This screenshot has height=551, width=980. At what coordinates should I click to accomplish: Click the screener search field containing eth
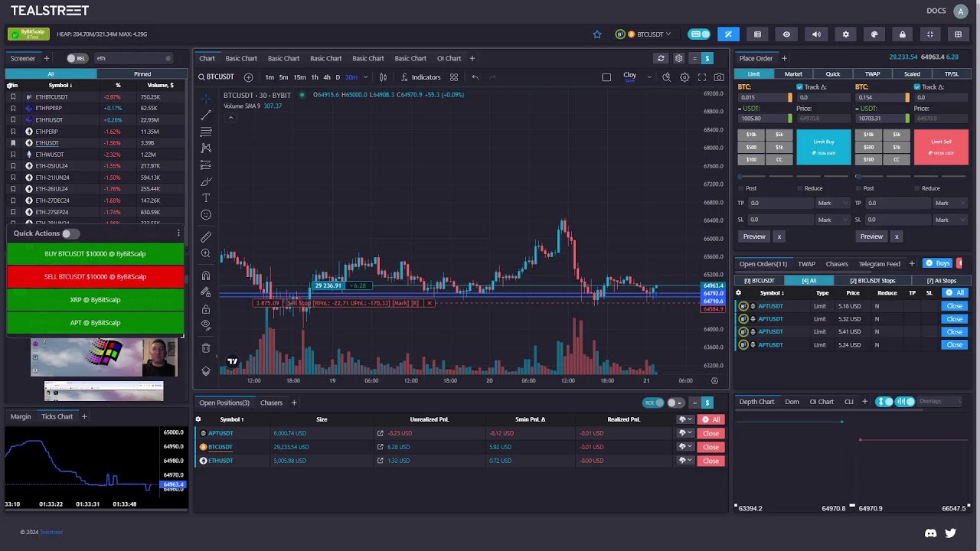point(133,58)
